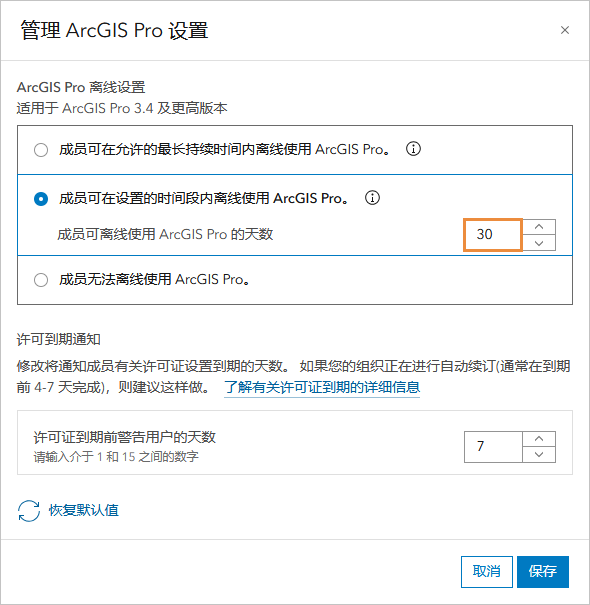This screenshot has height=605, width=590.
Task: Click the restore defaults refresh icon
Action: (x=29, y=511)
